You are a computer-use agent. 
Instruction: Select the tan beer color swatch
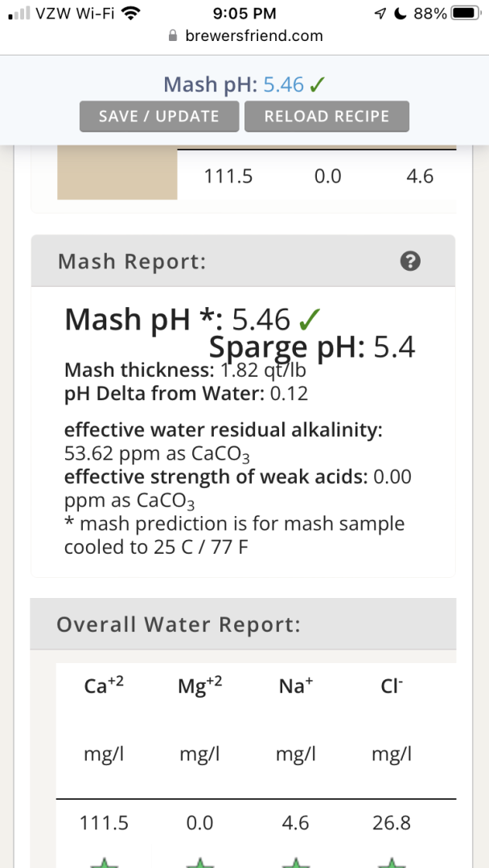[117, 174]
